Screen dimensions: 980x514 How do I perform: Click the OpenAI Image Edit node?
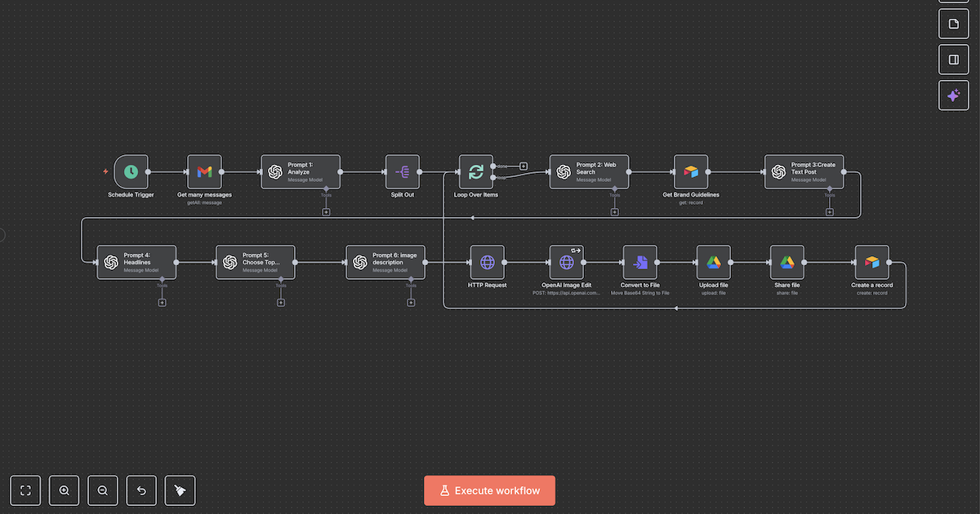[x=567, y=263]
